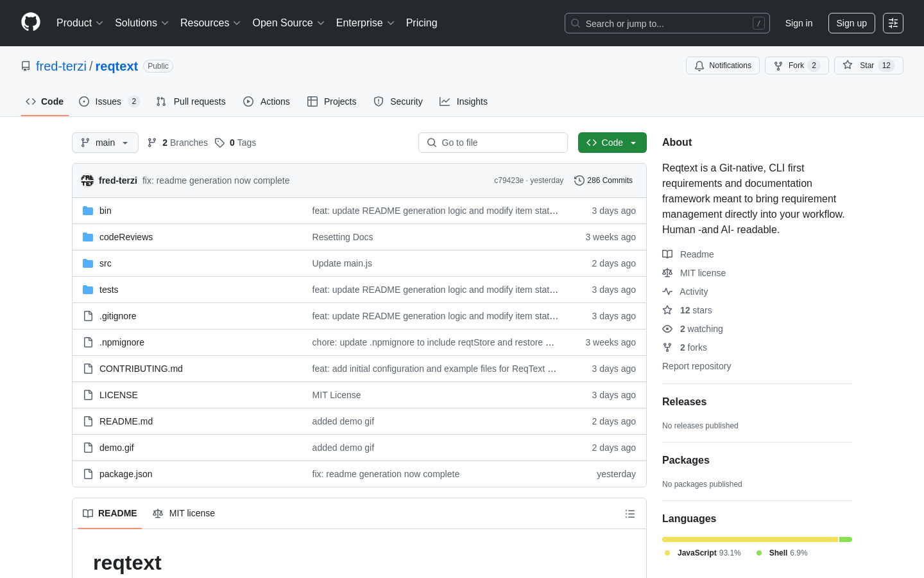Click the codeReviews folder icon

tap(88, 237)
